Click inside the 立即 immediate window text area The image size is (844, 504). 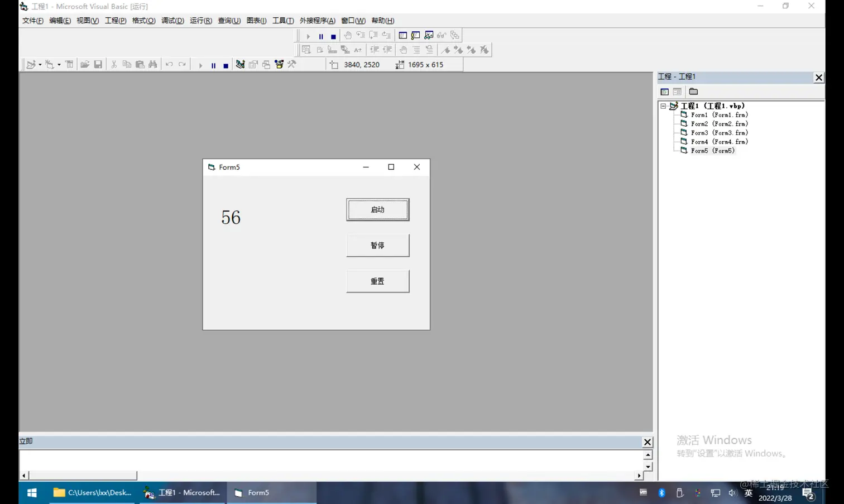click(330, 460)
